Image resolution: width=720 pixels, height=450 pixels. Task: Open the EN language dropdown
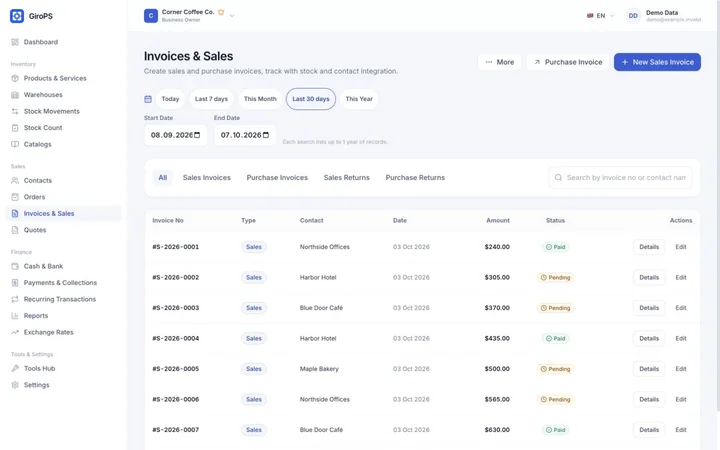click(601, 16)
